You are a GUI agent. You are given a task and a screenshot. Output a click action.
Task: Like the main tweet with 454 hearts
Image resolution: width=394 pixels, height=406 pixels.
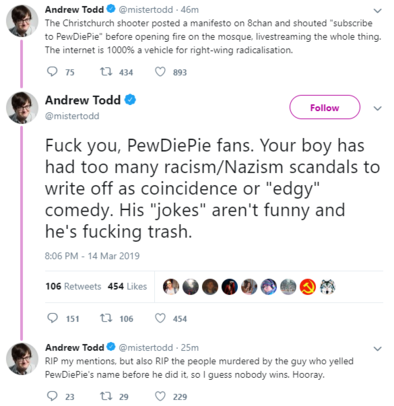click(x=160, y=318)
